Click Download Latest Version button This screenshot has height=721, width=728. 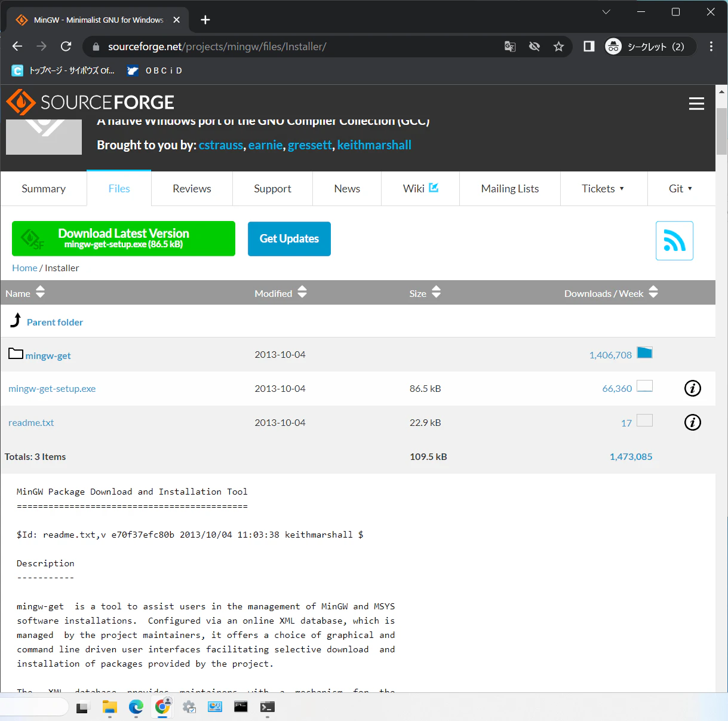tap(124, 238)
